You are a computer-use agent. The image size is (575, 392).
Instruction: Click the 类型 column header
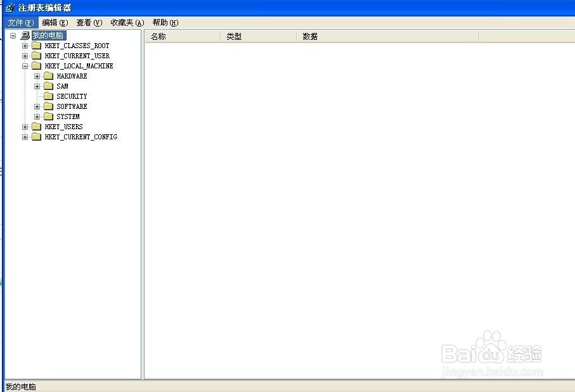click(259, 36)
